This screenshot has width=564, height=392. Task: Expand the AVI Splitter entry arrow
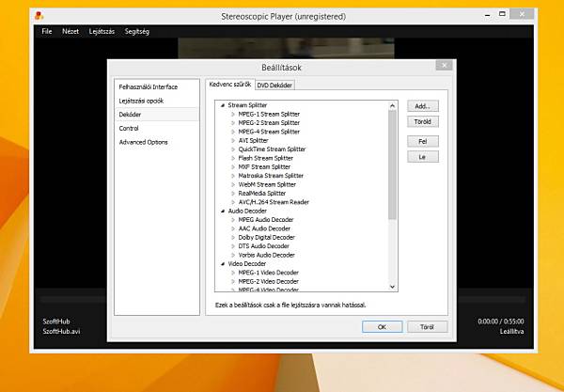click(233, 141)
